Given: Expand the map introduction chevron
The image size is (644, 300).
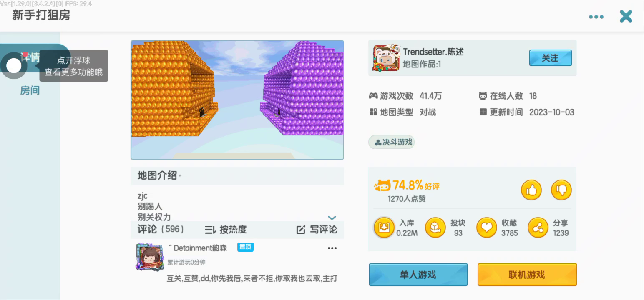Looking at the screenshot, I should [x=332, y=217].
